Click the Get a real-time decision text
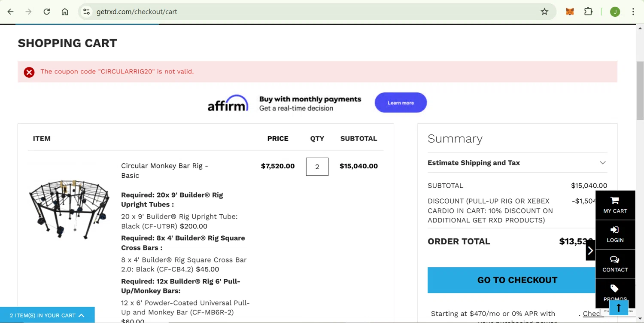The height and width of the screenshot is (323, 644). click(296, 108)
